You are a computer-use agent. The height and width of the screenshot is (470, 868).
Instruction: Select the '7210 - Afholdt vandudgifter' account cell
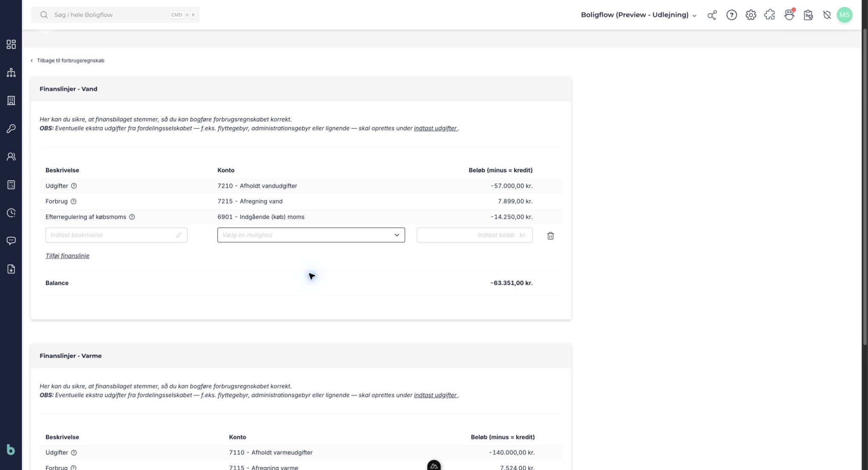257,186
